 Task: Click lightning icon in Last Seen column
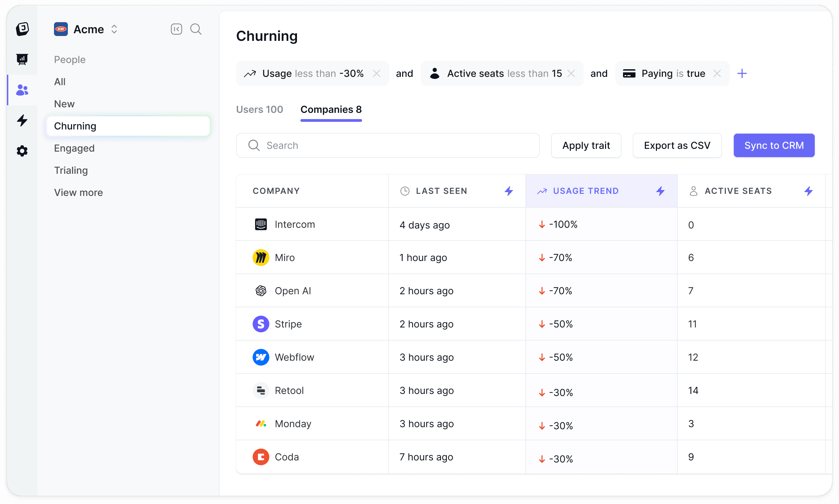pyautogui.click(x=509, y=191)
